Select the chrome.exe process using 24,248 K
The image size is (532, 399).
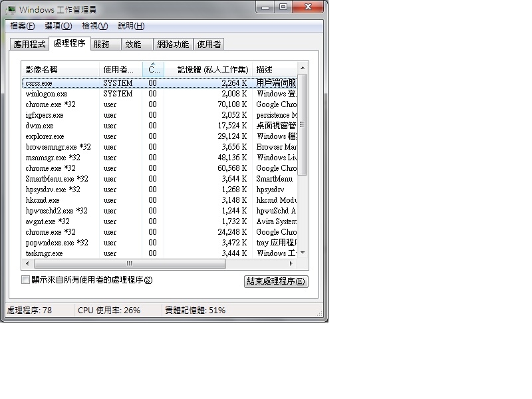159,232
